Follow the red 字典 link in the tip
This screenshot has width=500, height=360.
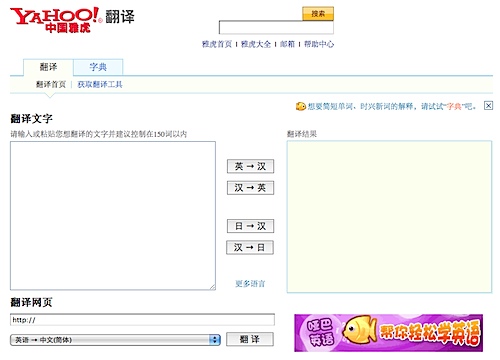click(454, 106)
